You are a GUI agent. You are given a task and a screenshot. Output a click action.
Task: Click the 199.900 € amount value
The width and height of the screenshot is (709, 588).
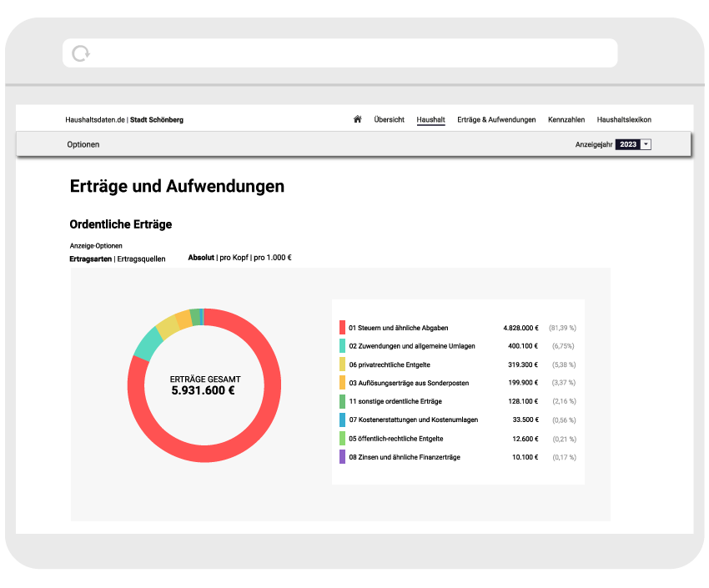(523, 383)
